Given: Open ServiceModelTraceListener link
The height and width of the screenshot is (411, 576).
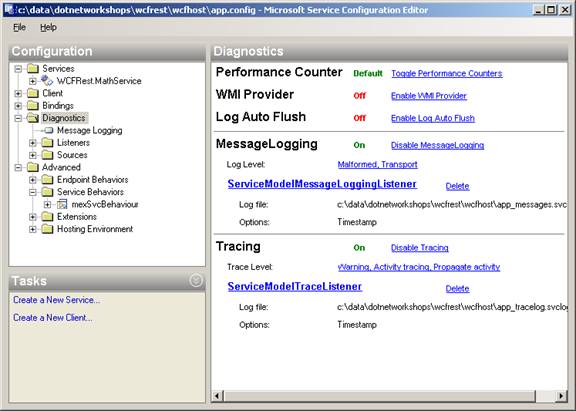Looking at the screenshot, I should 295,286.
